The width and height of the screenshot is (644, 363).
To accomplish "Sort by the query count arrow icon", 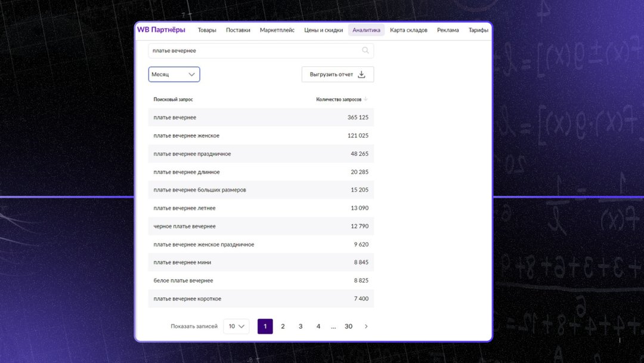I will coord(366,100).
